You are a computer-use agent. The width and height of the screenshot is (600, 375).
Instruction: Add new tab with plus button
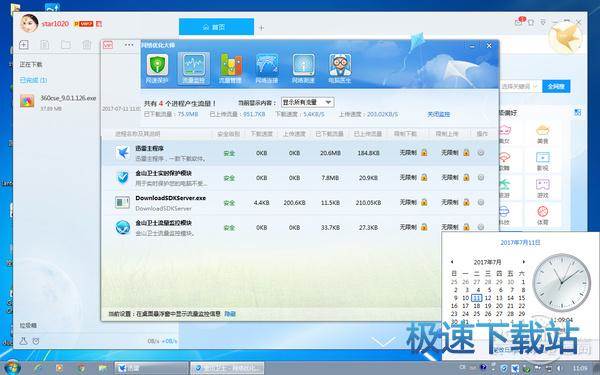point(261,28)
